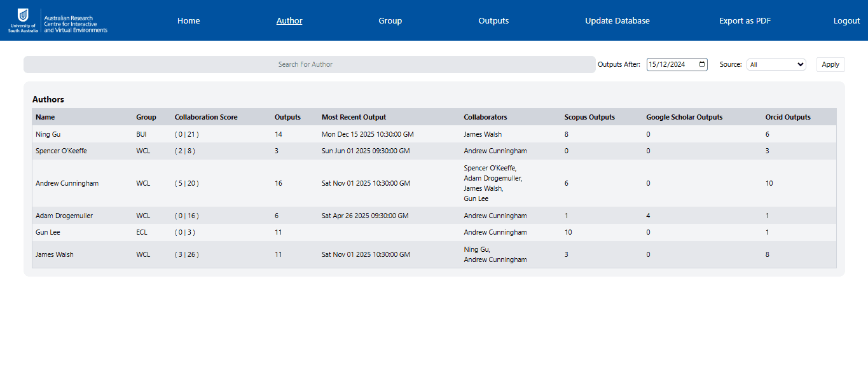Click author name James Walsh
Viewport: 868px width, 379px height.
54,254
